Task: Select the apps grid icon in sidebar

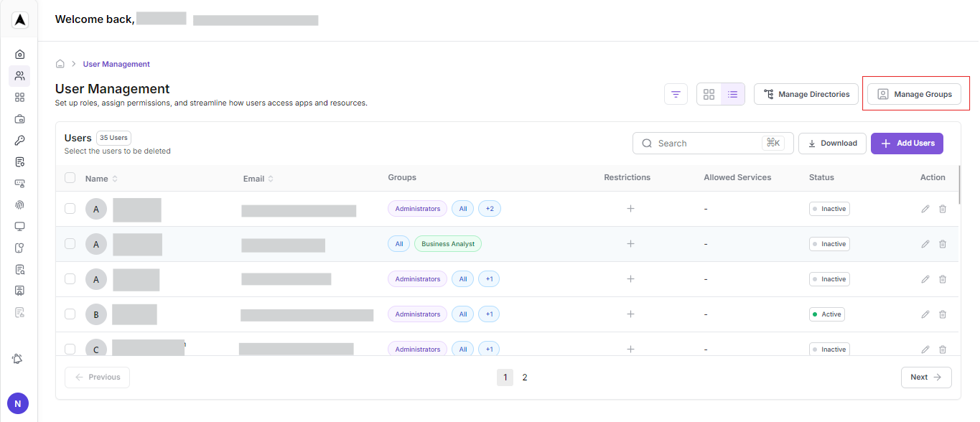Action: coord(19,97)
